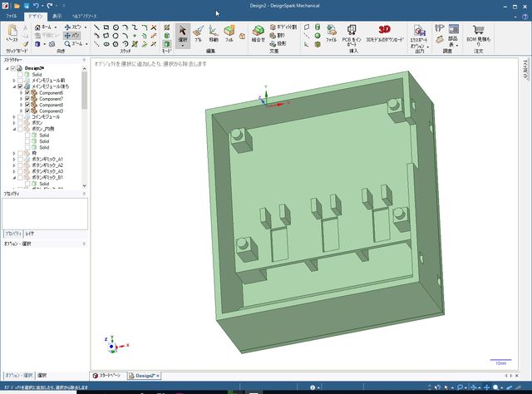
Task: Collapse the メインモジュール後ろ tree node
Action: 14,87
